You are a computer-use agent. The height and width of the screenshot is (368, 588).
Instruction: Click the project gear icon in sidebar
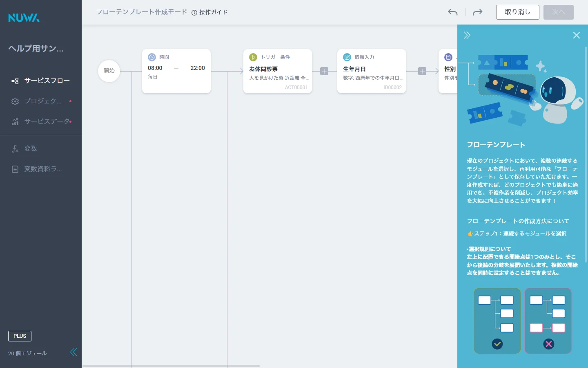point(15,101)
